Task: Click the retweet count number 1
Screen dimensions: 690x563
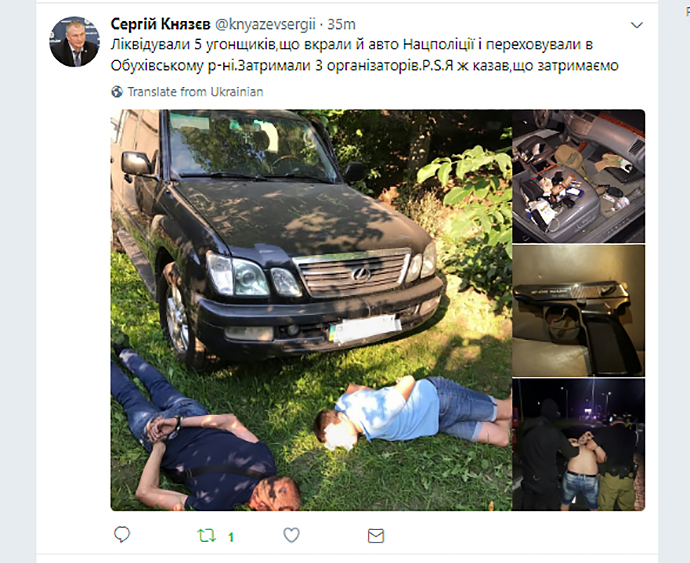Action: coord(231,537)
